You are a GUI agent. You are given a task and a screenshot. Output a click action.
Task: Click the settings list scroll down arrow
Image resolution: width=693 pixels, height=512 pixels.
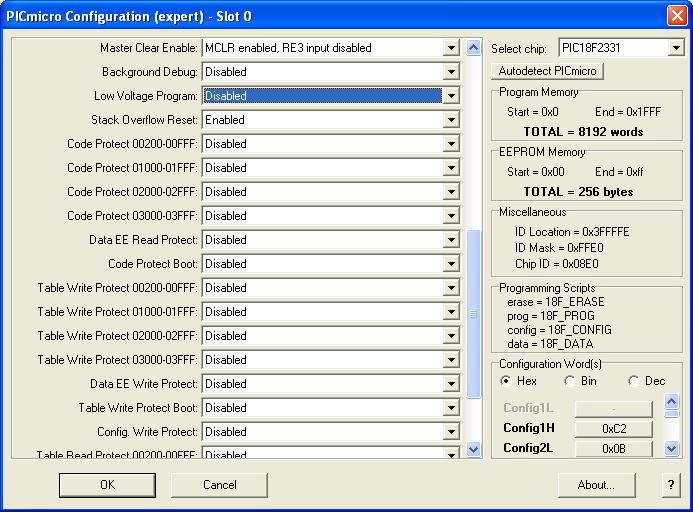click(473, 450)
